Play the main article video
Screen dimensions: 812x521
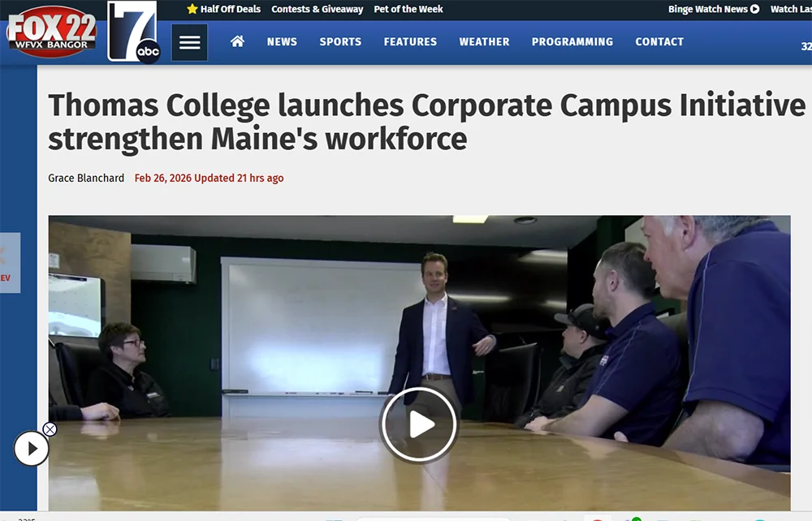coord(419,424)
